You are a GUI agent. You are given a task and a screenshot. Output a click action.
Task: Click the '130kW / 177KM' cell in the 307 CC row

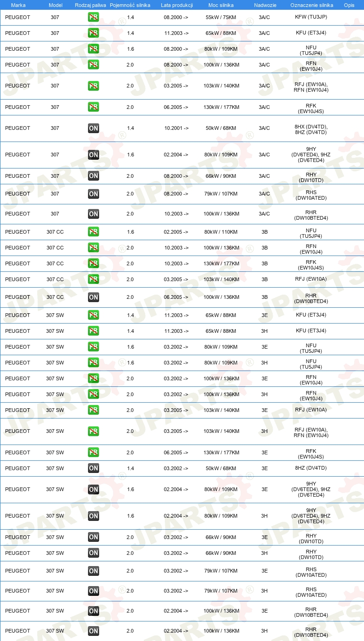pos(221,263)
